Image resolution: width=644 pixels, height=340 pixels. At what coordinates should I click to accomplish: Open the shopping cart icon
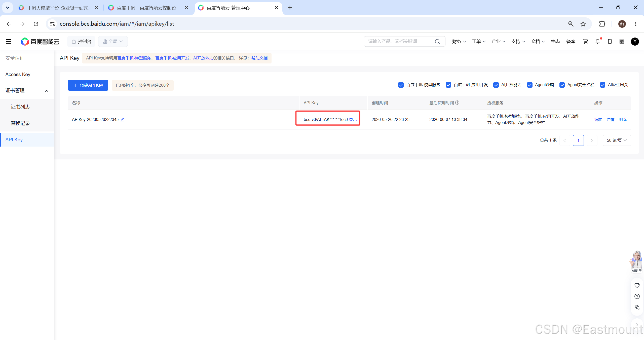tap(586, 42)
